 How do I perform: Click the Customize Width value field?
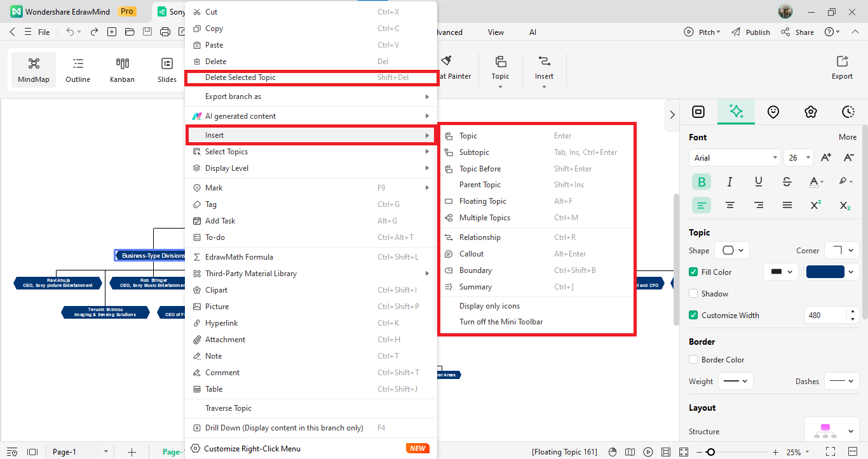coord(825,315)
